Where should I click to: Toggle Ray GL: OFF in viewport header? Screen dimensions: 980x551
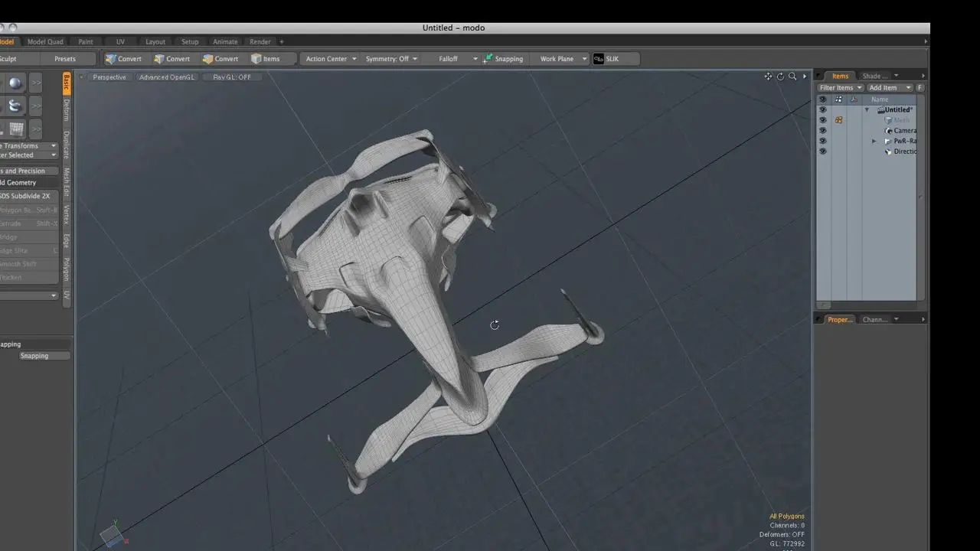231,77
